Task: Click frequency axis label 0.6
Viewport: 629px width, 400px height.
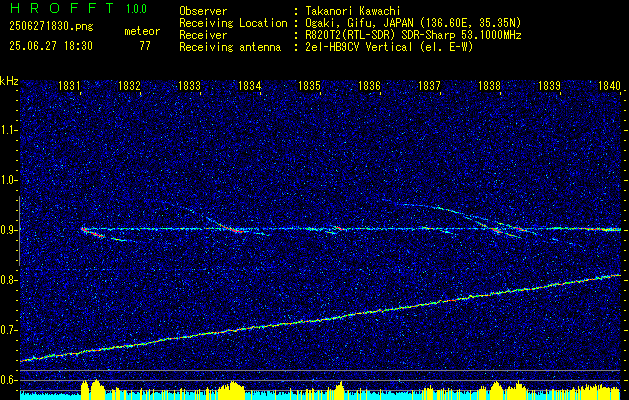Action: pos(9,380)
